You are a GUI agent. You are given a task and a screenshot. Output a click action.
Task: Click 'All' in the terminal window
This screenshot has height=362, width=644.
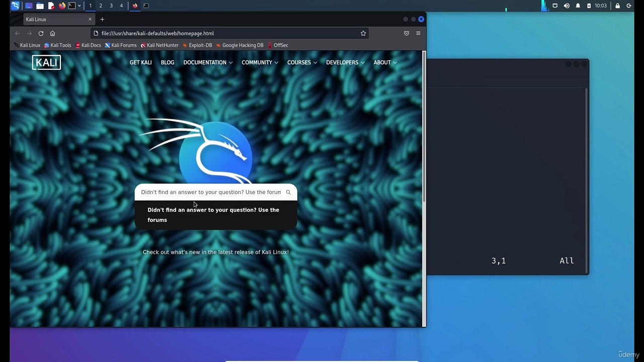[x=567, y=260]
